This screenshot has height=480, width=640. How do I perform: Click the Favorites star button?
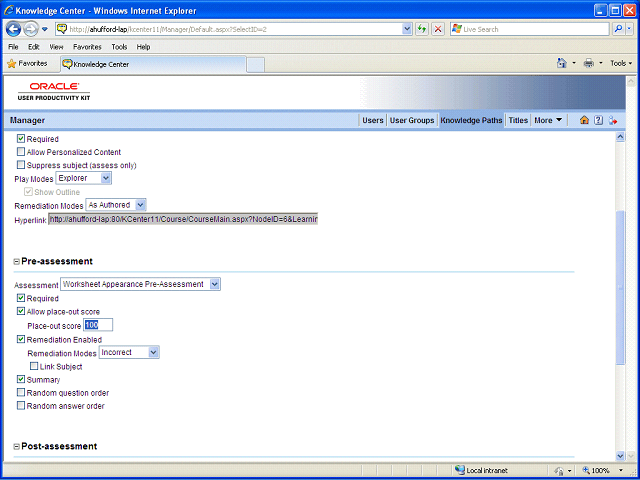coord(27,64)
